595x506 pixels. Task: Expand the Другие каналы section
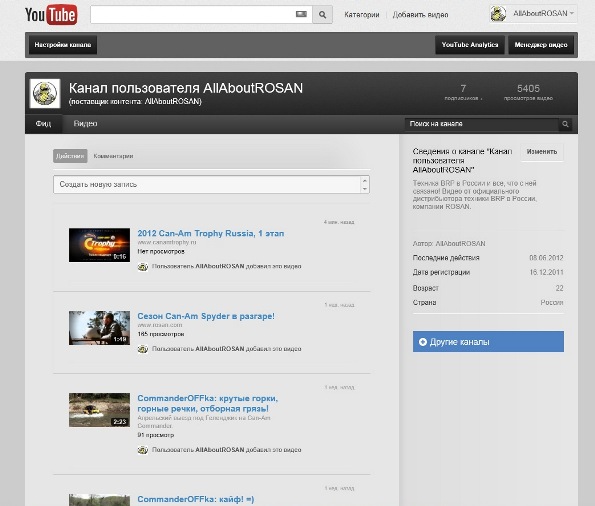pyautogui.click(x=488, y=342)
